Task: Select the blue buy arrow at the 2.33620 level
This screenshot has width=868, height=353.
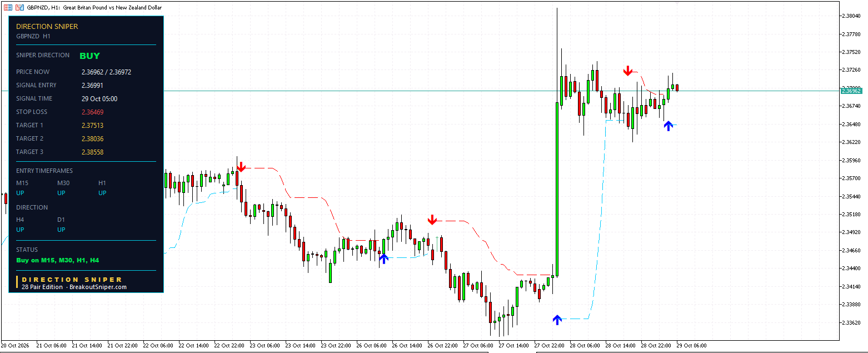Action: pos(557,319)
